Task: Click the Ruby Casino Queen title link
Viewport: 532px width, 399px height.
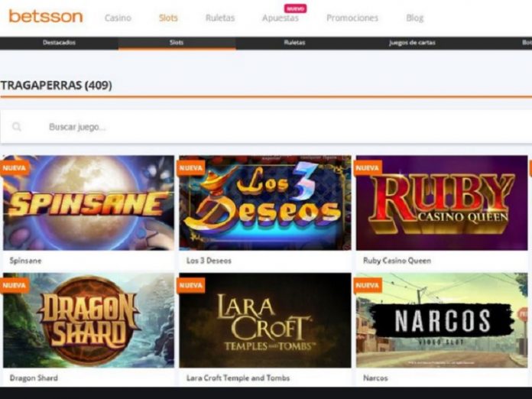Action: pyautogui.click(x=397, y=261)
